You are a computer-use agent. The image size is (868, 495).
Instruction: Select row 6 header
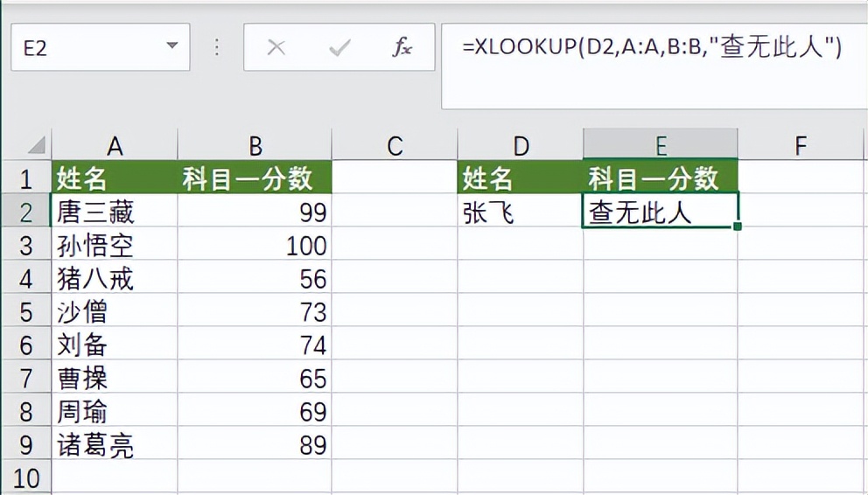tap(26, 344)
